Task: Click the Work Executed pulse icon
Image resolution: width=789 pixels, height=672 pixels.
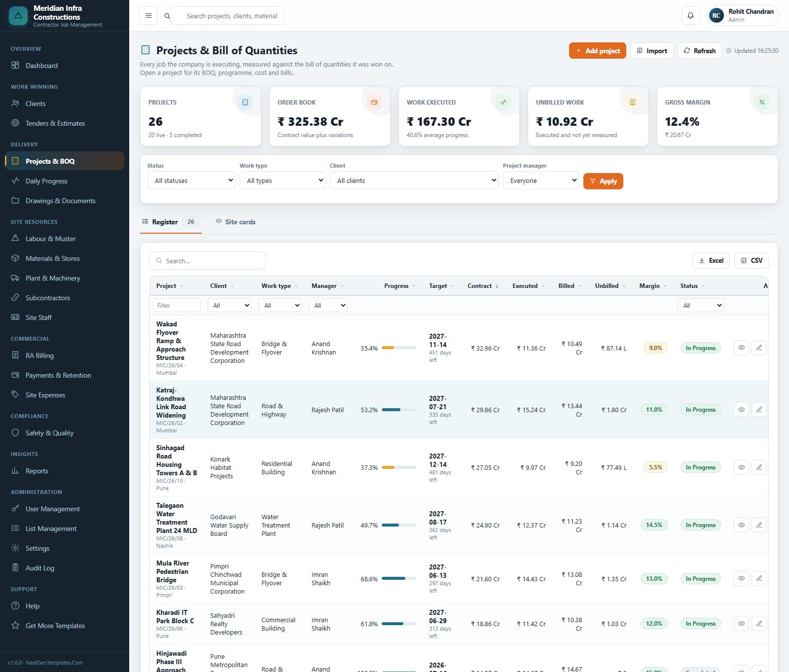Action: 503,102
